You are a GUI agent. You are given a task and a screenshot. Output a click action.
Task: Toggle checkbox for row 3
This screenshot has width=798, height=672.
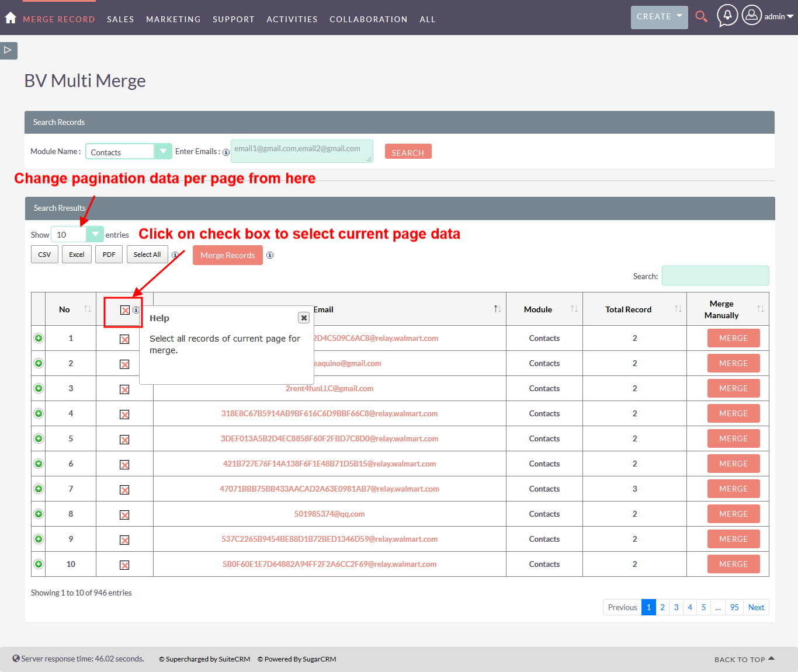[124, 389]
